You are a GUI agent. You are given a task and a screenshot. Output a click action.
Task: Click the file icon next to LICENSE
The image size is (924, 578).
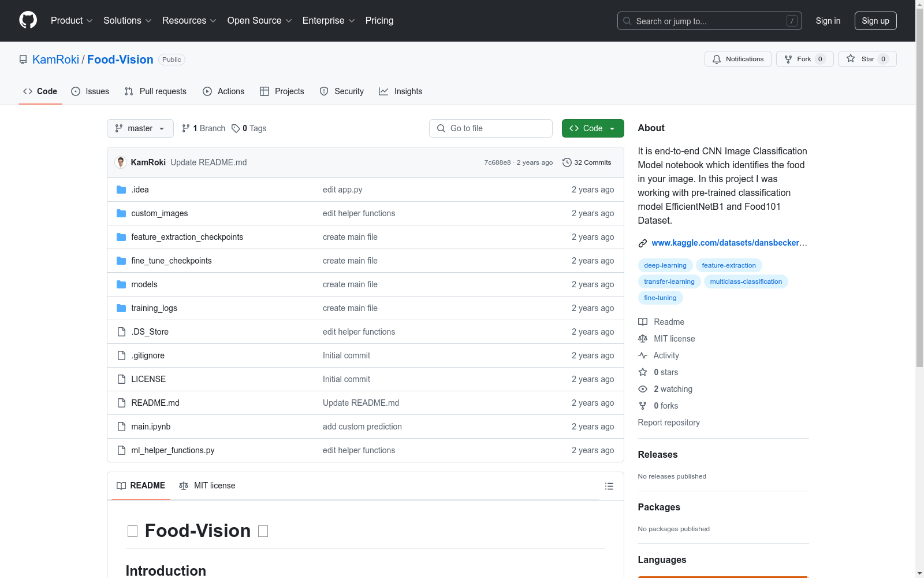coord(121,379)
